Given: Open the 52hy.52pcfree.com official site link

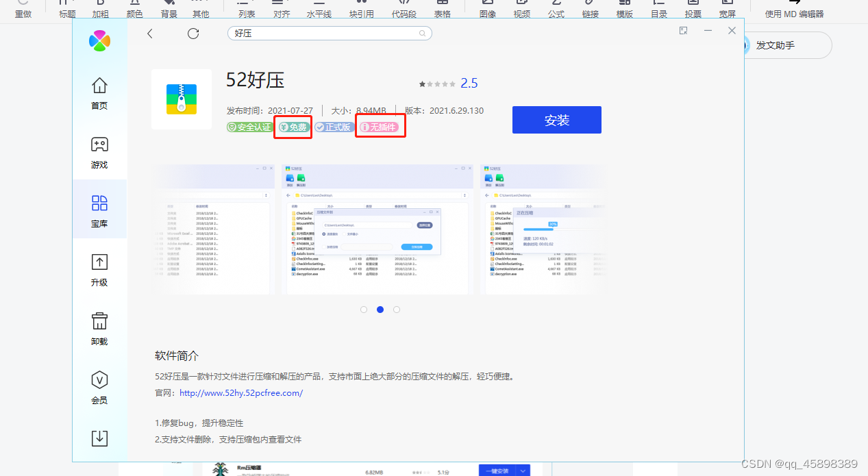Looking at the screenshot, I should click(x=241, y=393).
